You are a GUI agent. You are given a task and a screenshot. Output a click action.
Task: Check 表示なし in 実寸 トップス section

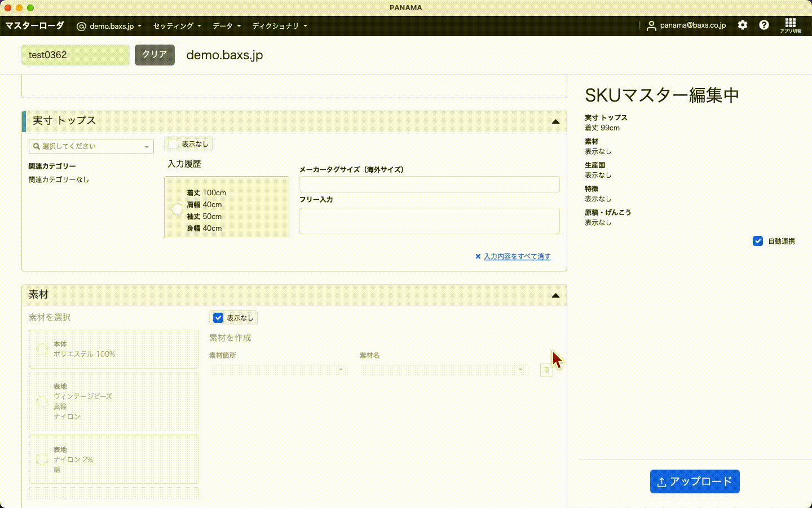(x=174, y=144)
